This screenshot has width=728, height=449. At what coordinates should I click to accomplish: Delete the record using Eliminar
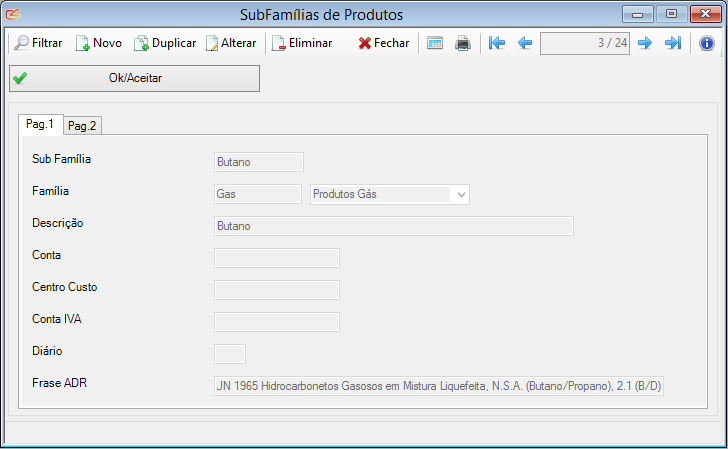pos(302,43)
